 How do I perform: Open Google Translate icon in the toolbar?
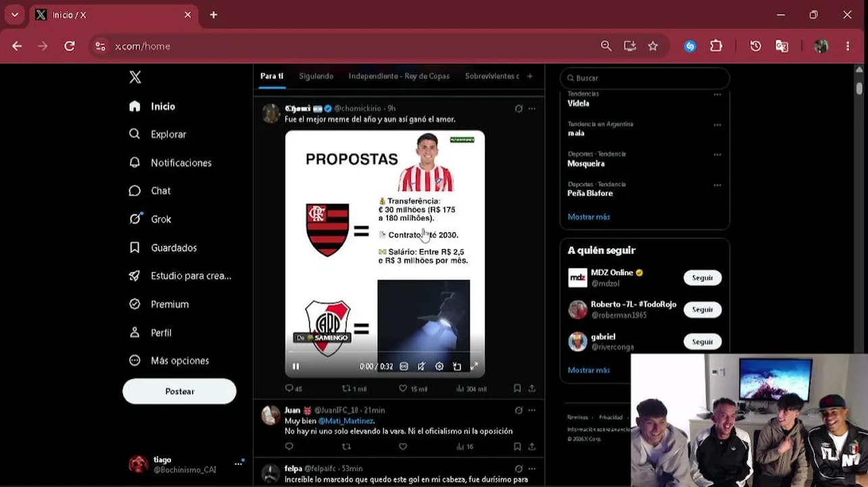click(781, 46)
